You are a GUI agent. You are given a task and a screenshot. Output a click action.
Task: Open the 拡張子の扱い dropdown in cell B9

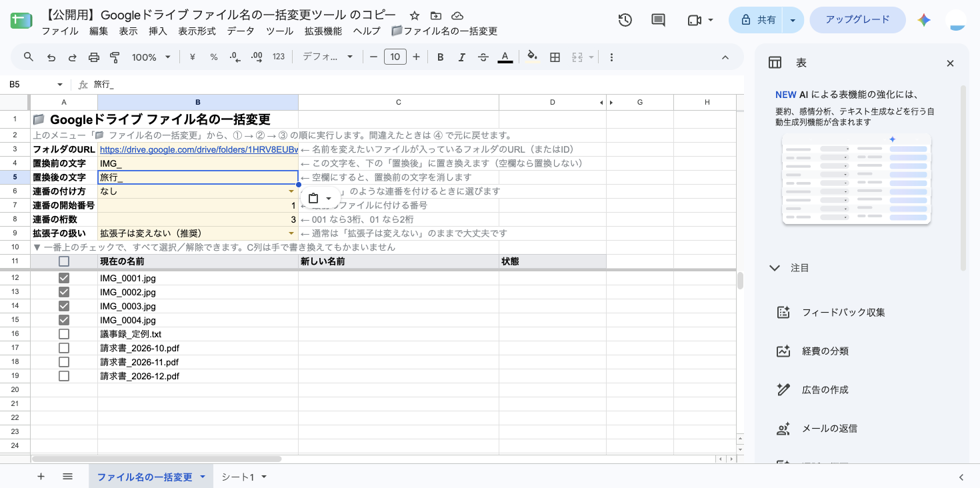291,233
